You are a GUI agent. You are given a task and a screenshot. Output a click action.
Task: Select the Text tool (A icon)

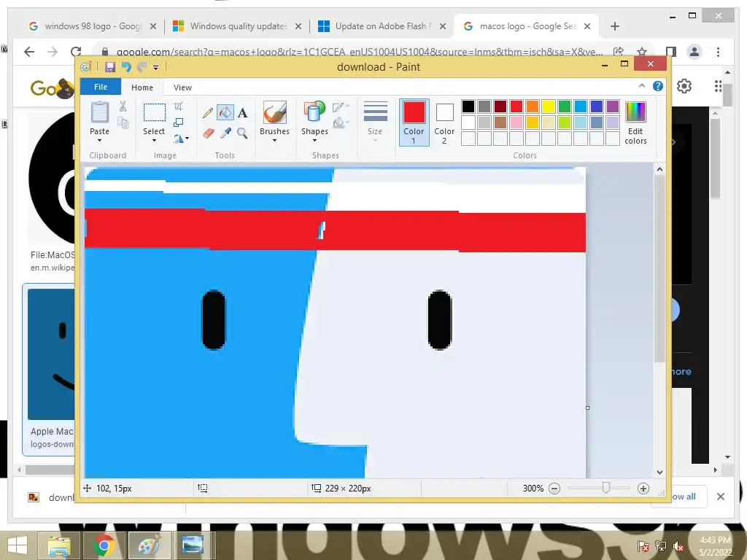tap(242, 113)
